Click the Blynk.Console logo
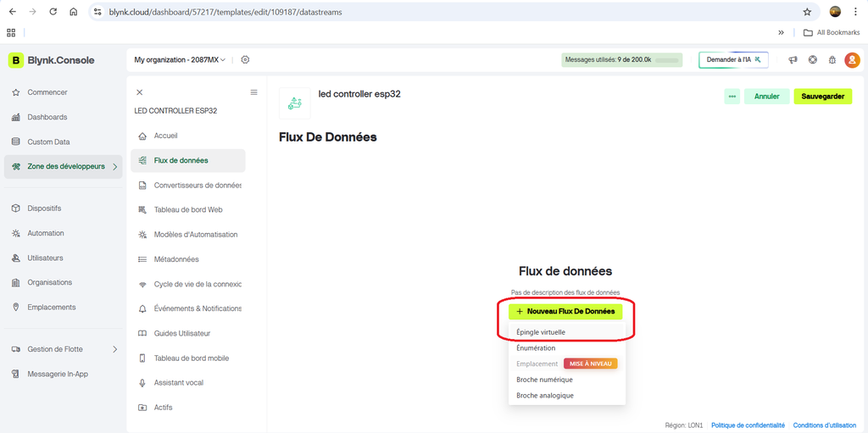868x433 pixels. pyautogui.click(x=51, y=60)
